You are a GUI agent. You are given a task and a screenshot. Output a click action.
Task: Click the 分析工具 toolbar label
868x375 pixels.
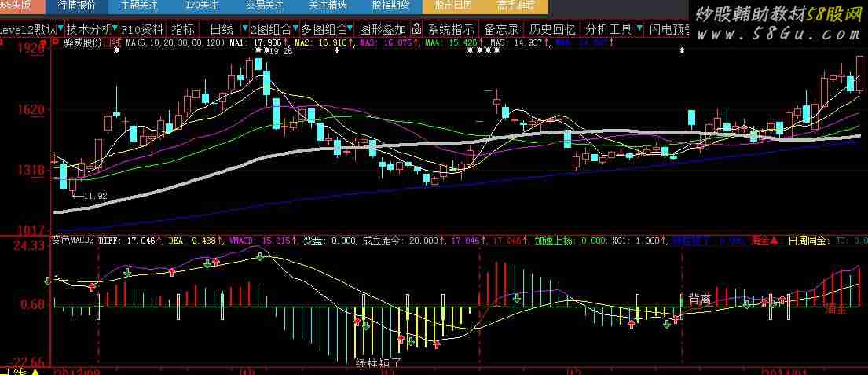[x=610, y=29]
